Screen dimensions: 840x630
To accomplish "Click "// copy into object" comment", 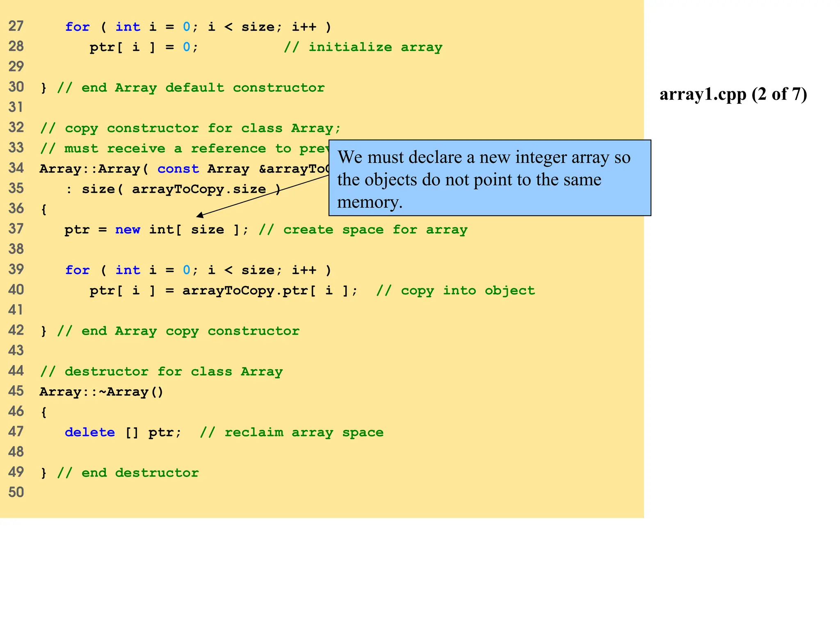I will click(x=455, y=290).
